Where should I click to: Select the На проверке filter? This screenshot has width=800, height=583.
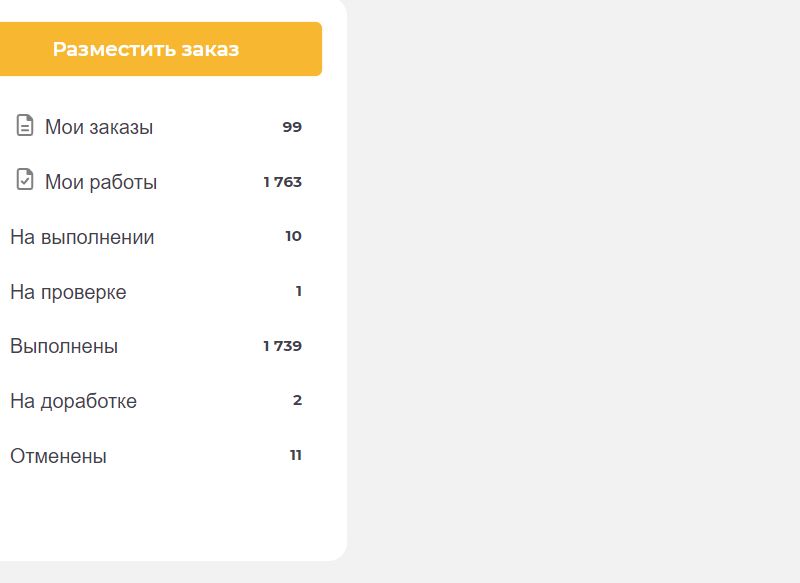(x=68, y=293)
